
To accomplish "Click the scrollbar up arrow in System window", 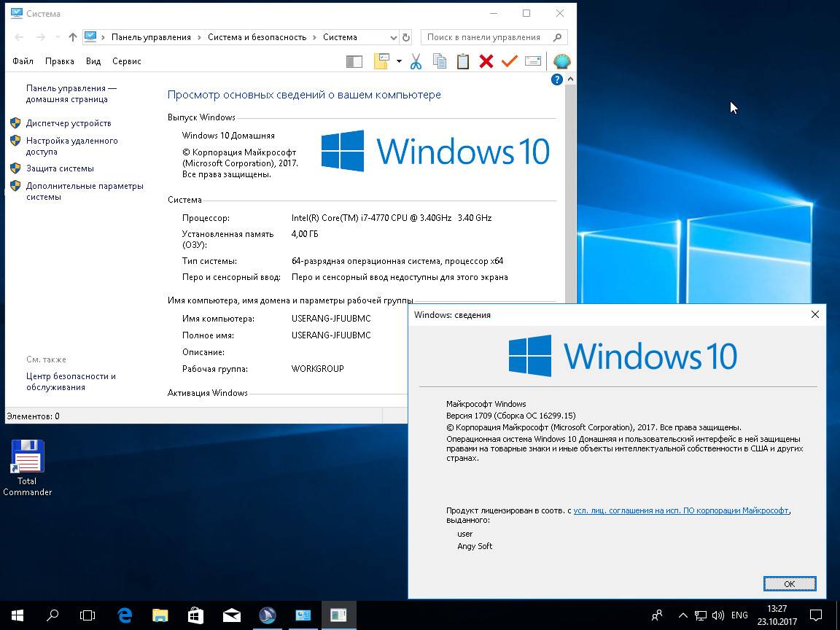I will pyautogui.click(x=570, y=79).
